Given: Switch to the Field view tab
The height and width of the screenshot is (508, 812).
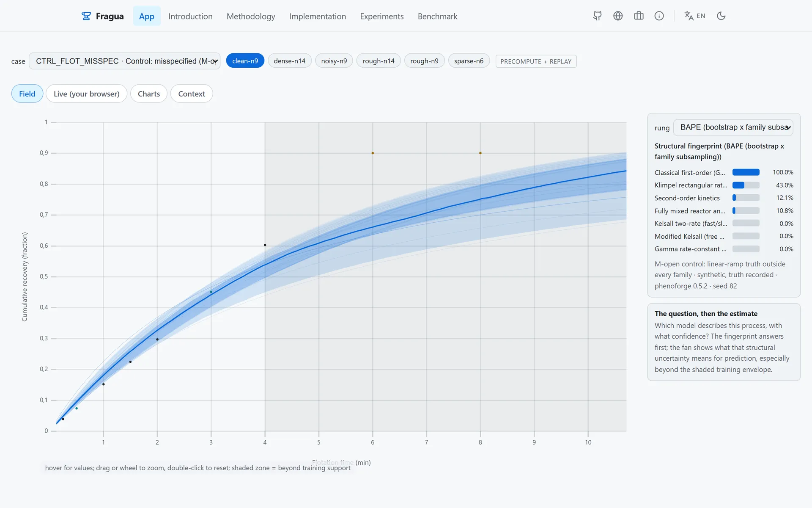Looking at the screenshot, I should pyautogui.click(x=27, y=94).
